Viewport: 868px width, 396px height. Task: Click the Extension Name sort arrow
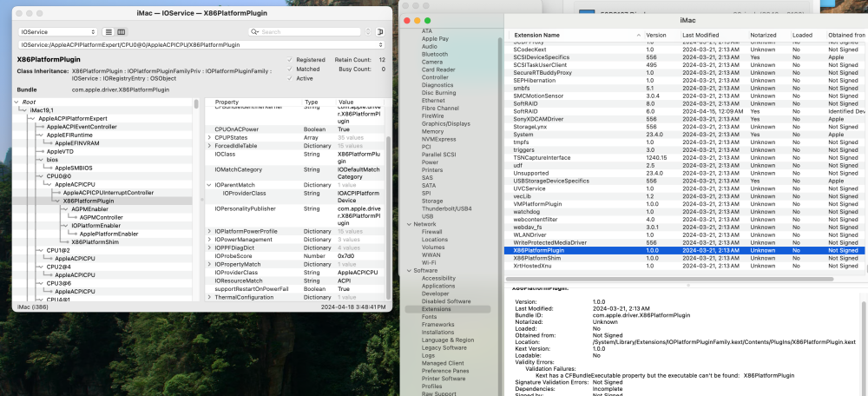click(639, 35)
